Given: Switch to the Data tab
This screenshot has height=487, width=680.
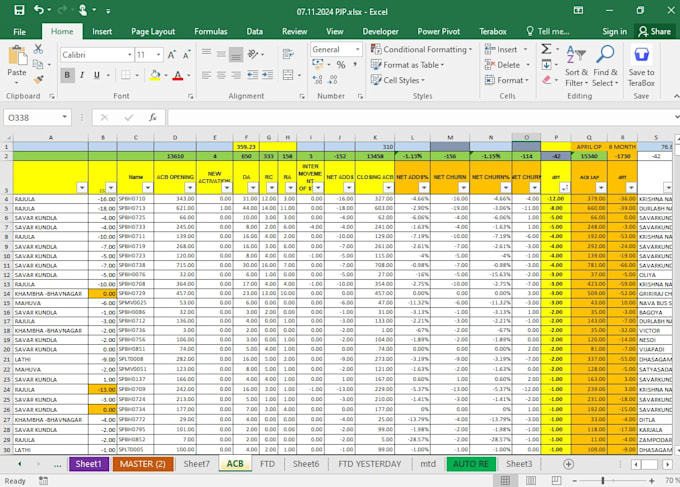Looking at the screenshot, I should (x=255, y=32).
